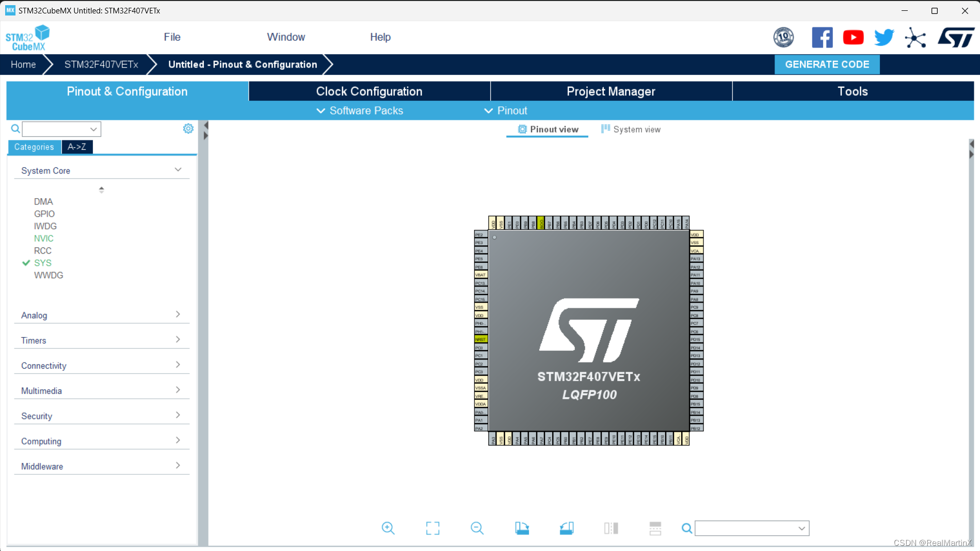Screen dimensions: 980x551
Task: Open the DMA peripheral settings
Action: (x=43, y=201)
